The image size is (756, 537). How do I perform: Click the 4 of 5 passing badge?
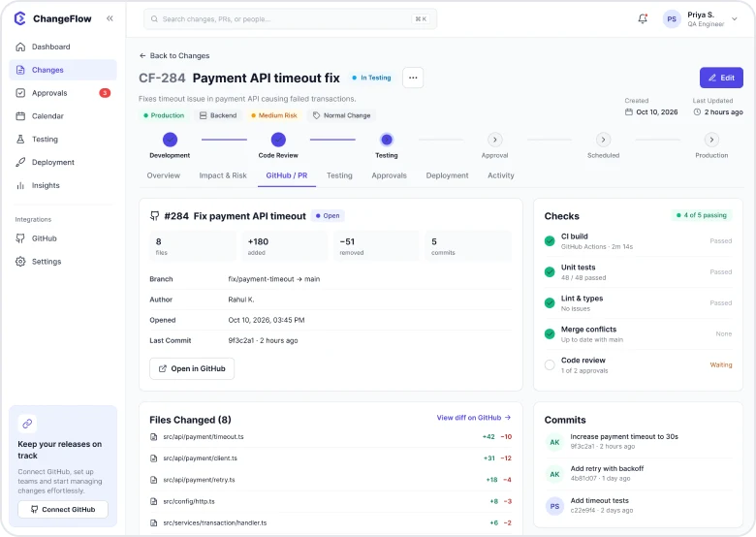point(702,215)
